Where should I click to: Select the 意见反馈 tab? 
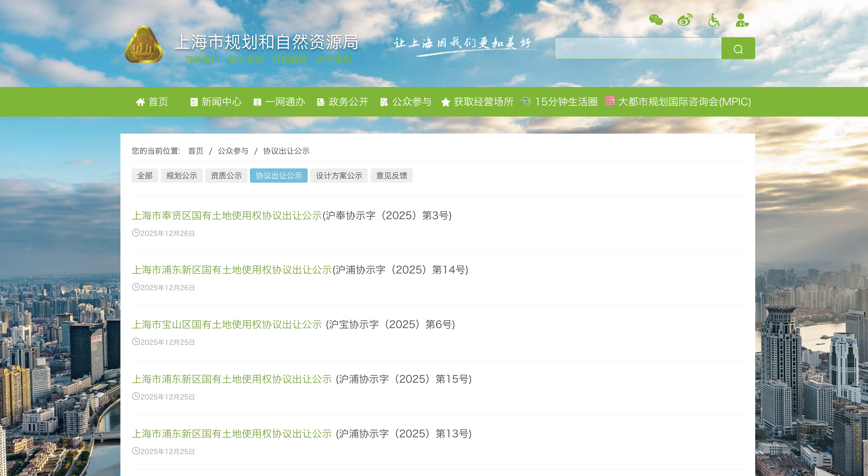pyautogui.click(x=392, y=176)
